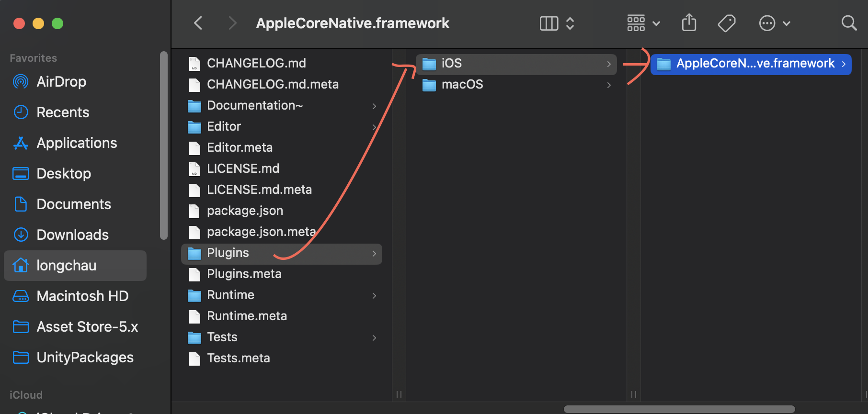Select the Editor folder
868x414 pixels.
click(x=282, y=126)
